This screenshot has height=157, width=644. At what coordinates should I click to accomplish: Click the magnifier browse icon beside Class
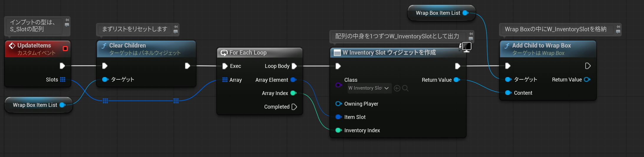tap(405, 88)
